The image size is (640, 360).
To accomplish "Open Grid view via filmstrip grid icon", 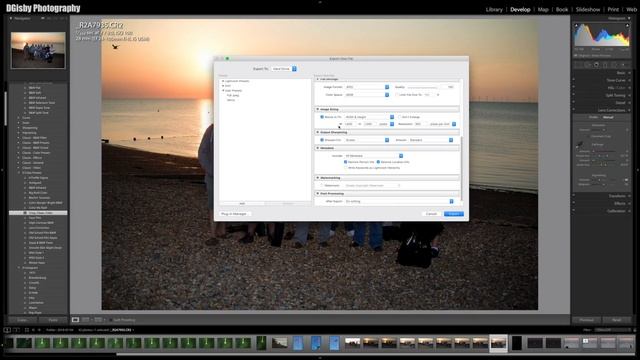I will click(x=27, y=330).
